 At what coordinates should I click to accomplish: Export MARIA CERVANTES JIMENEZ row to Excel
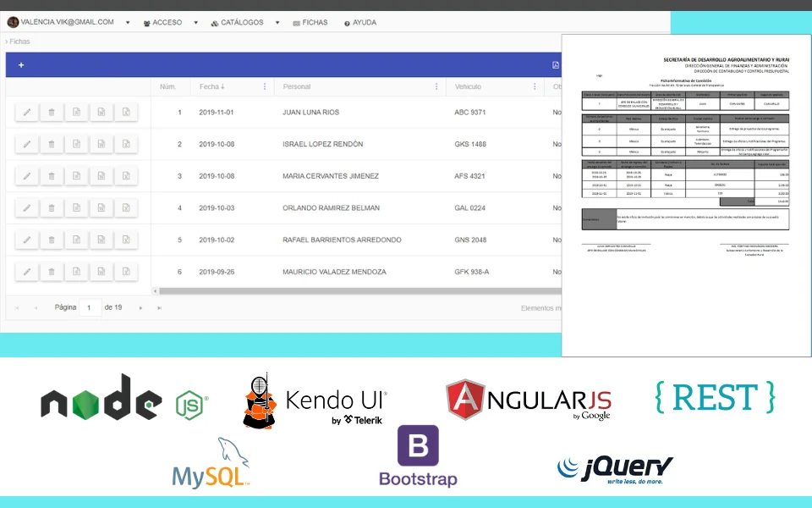[x=126, y=176]
